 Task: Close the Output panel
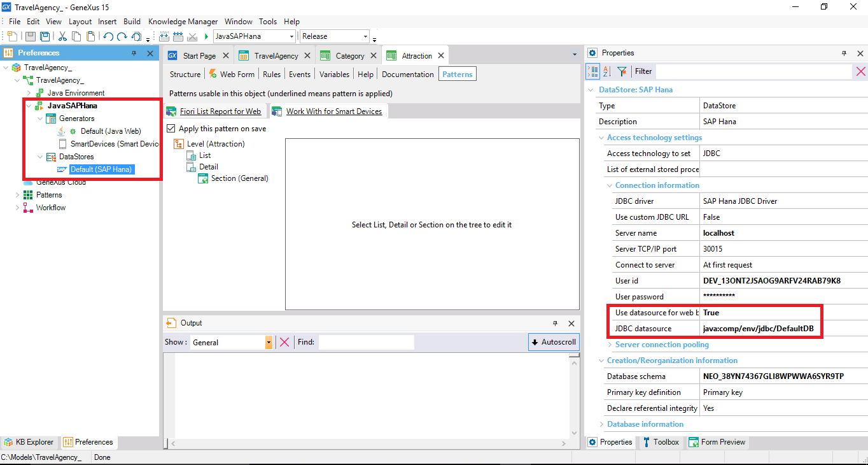coord(571,324)
